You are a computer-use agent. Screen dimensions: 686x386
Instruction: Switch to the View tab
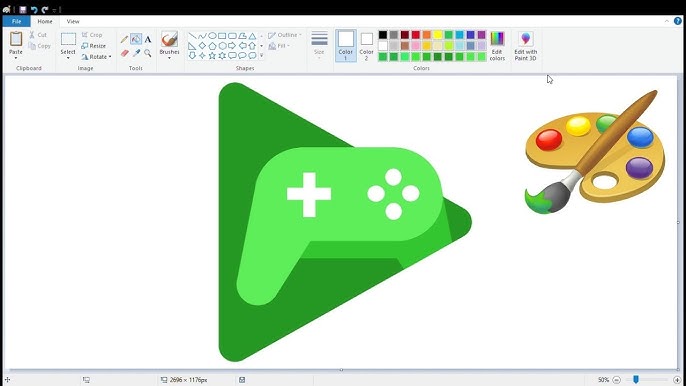(73, 21)
